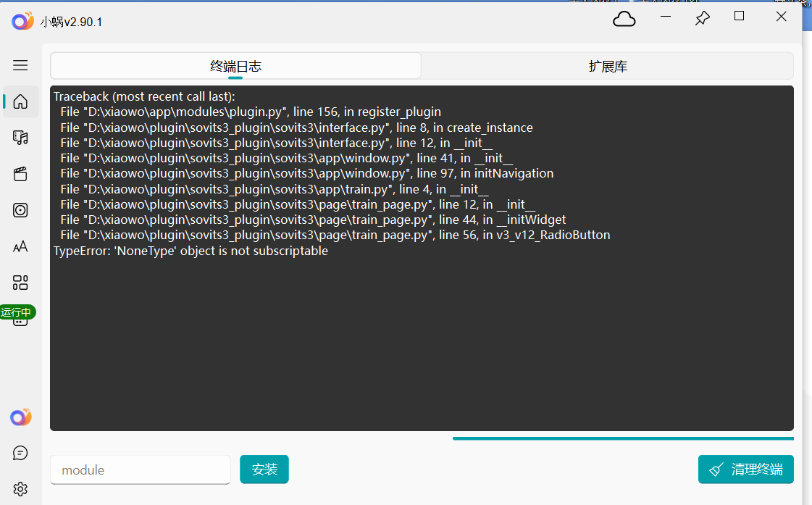The image size is (812, 505).
Task: Click the 安装 install button
Action: (264, 469)
